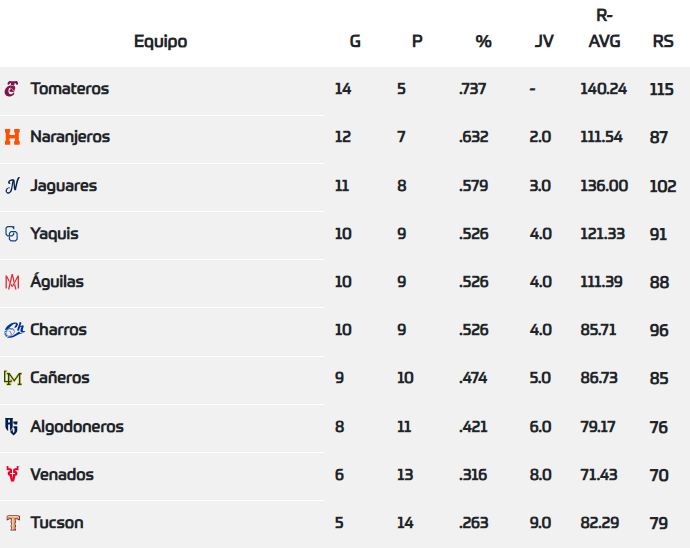Click the Tomateros team logo
690x548 pixels.
tap(12, 89)
